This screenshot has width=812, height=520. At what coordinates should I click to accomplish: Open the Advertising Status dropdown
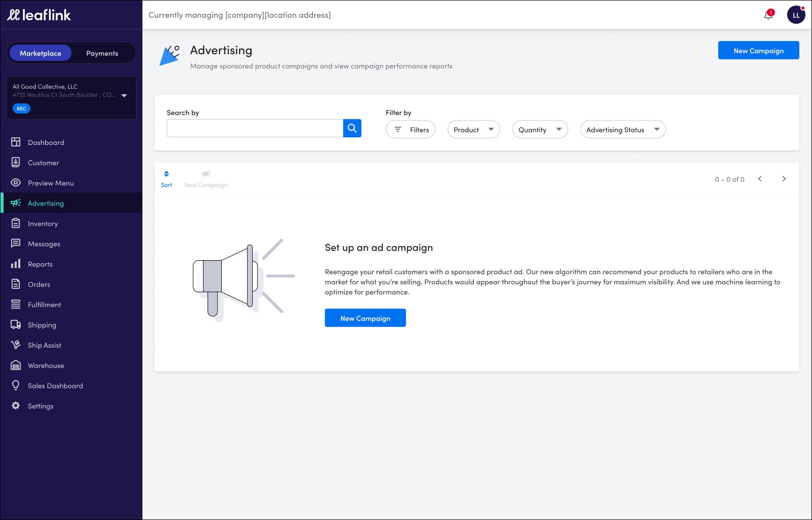point(623,130)
